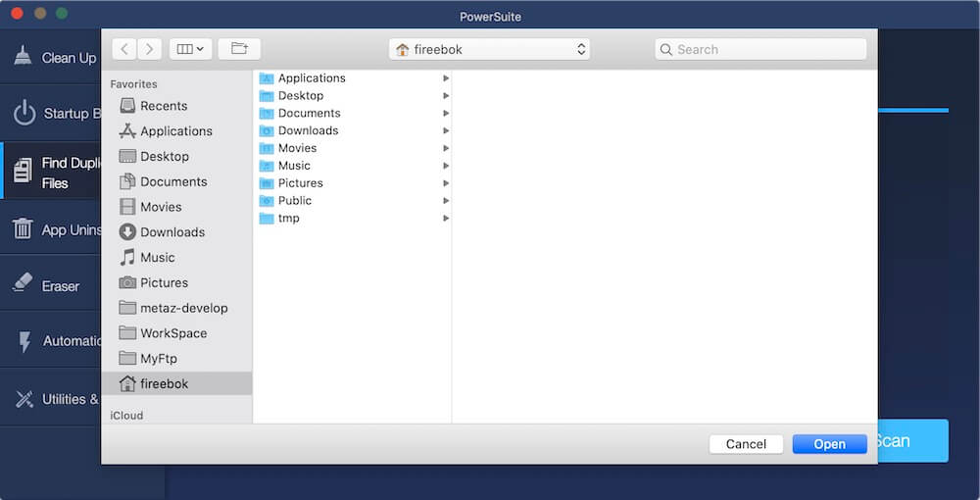
Task: Click the Public folder icon in column
Action: coord(267,201)
